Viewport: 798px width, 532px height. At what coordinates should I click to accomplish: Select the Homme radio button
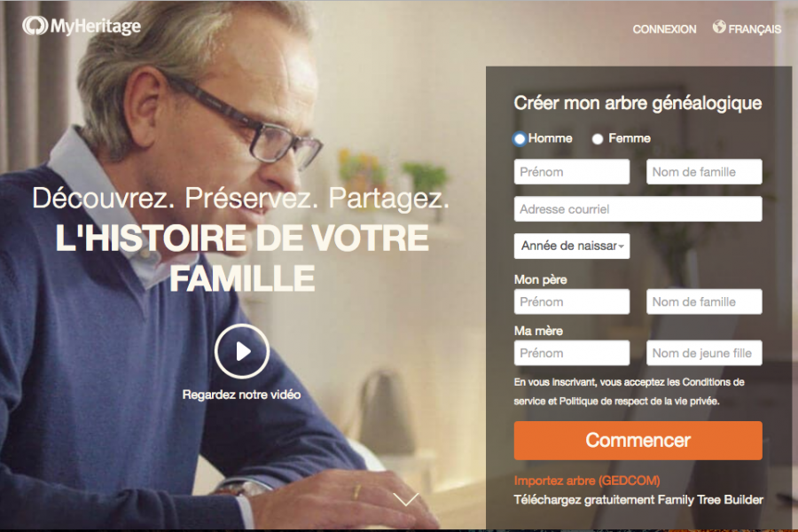tap(520, 138)
